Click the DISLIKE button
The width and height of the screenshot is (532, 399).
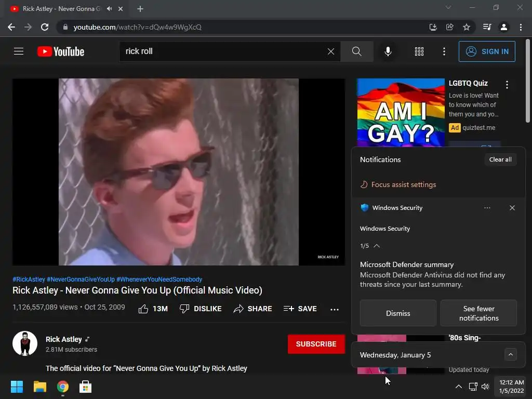[x=201, y=309]
